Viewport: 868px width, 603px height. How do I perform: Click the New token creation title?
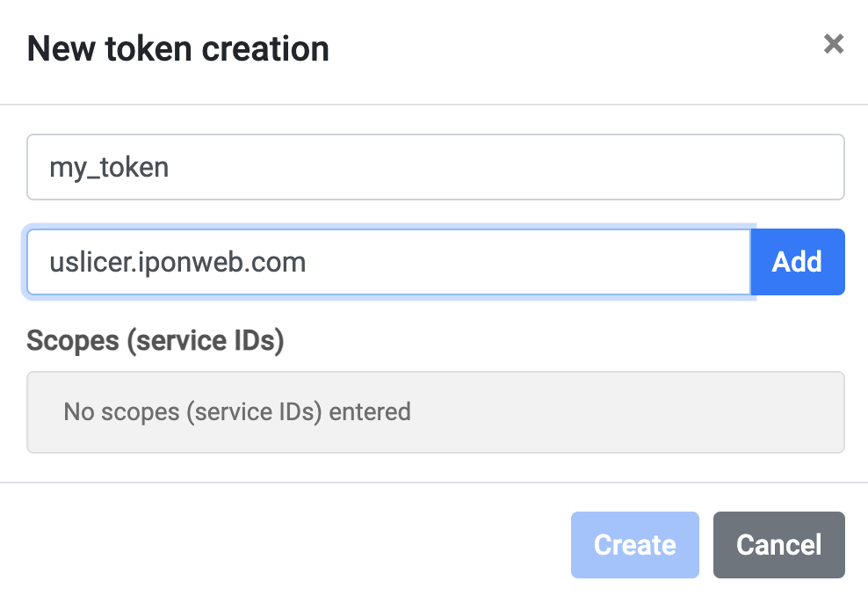pyautogui.click(x=178, y=48)
